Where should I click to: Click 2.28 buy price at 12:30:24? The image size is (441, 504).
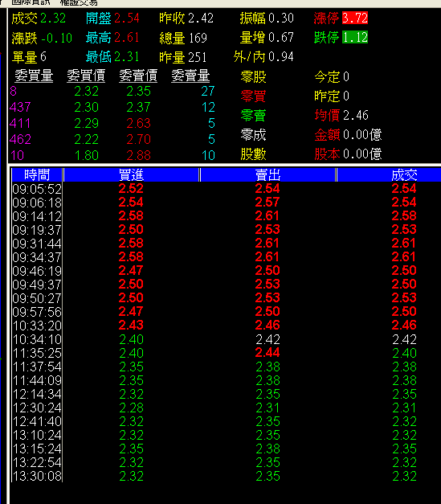tap(132, 408)
